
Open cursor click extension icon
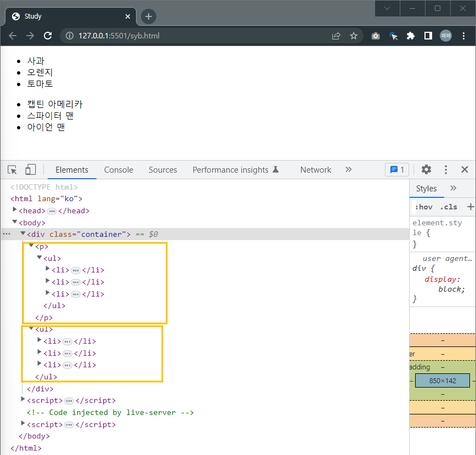tap(393, 36)
